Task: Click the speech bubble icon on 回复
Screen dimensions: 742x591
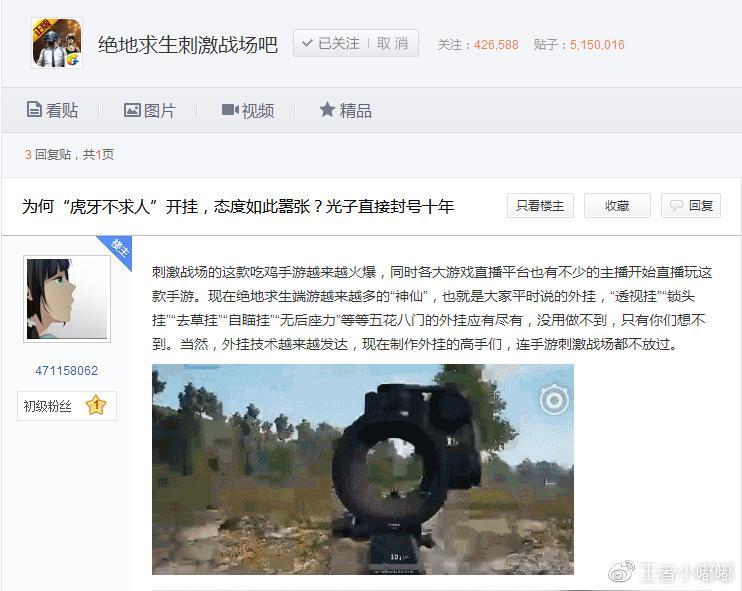Action: [x=676, y=206]
